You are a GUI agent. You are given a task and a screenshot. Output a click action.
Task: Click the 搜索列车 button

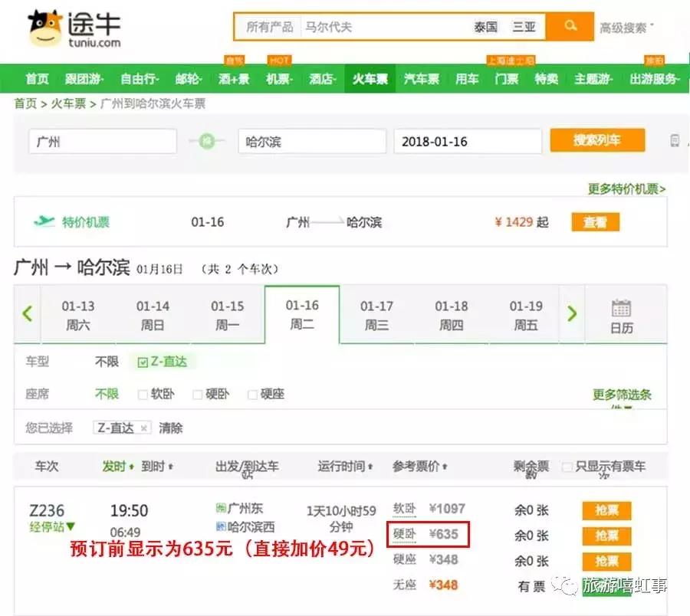tap(597, 140)
